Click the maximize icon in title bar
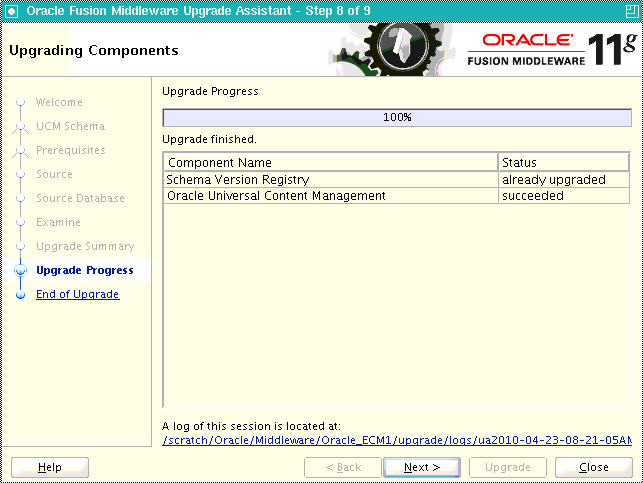The height and width of the screenshot is (483, 643). (632, 11)
